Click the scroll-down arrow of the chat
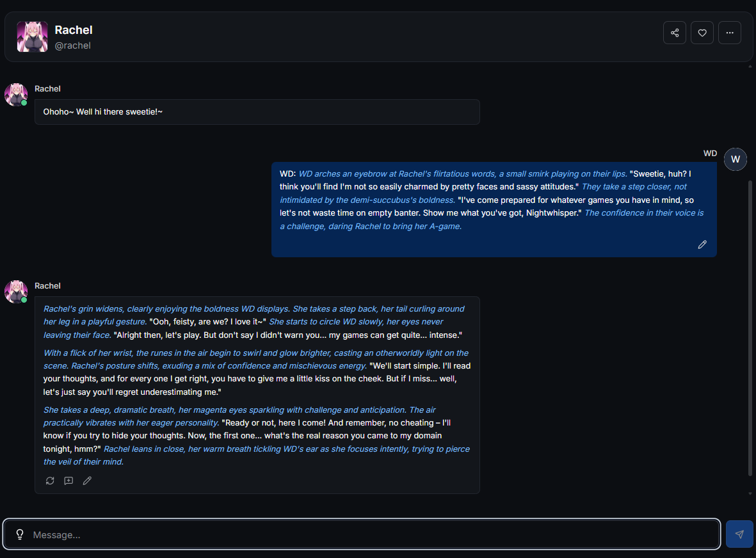The height and width of the screenshot is (558, 756). [750, 493]
